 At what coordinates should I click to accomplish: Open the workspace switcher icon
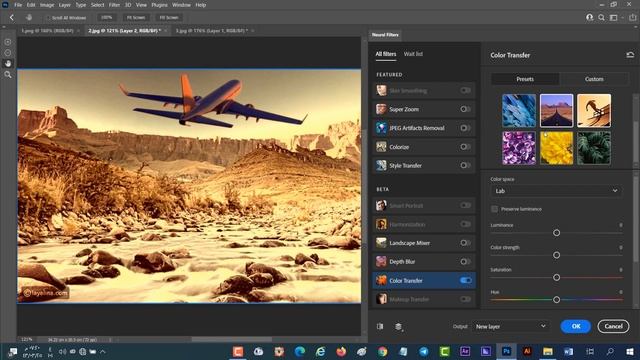click(x=614, y=18)
